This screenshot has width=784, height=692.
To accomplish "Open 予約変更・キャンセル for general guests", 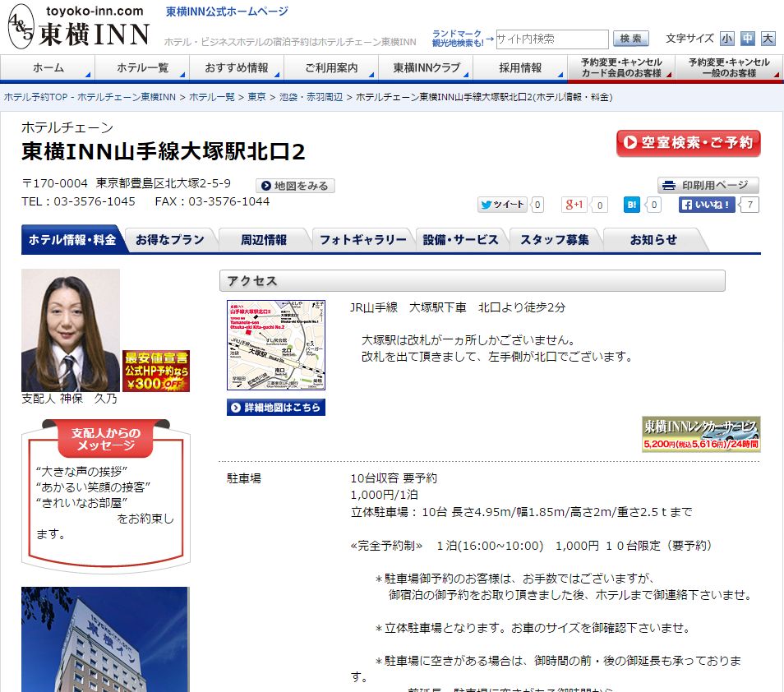I will [x=729, y=67].
